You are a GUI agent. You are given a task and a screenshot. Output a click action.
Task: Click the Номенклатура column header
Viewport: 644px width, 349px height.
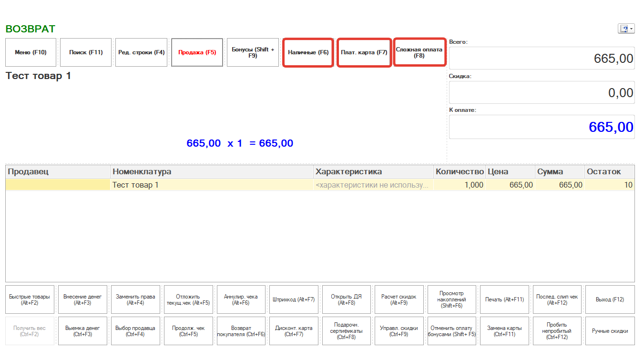[212, 171]
